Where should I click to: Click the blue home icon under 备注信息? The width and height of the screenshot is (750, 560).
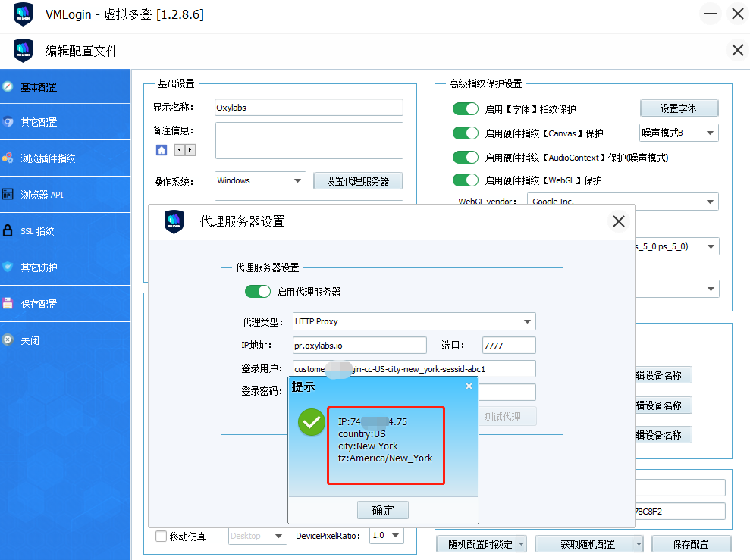[x=162, y=150]
